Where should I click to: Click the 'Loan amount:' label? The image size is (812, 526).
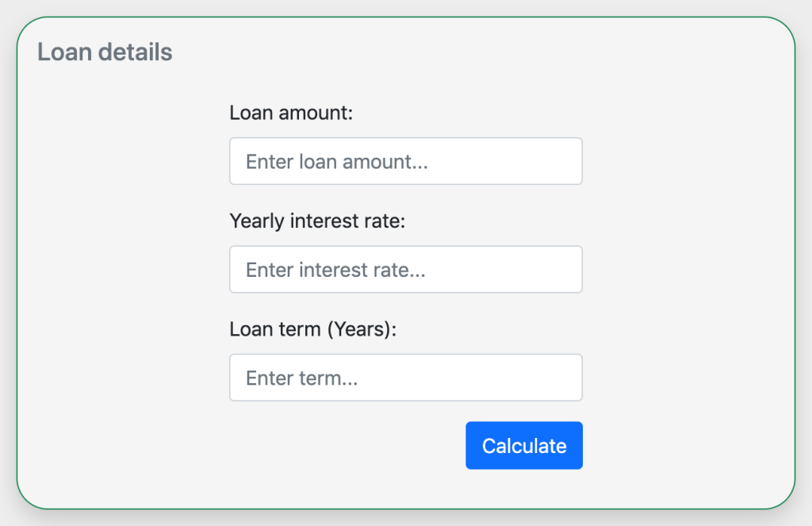click(290, 113)
